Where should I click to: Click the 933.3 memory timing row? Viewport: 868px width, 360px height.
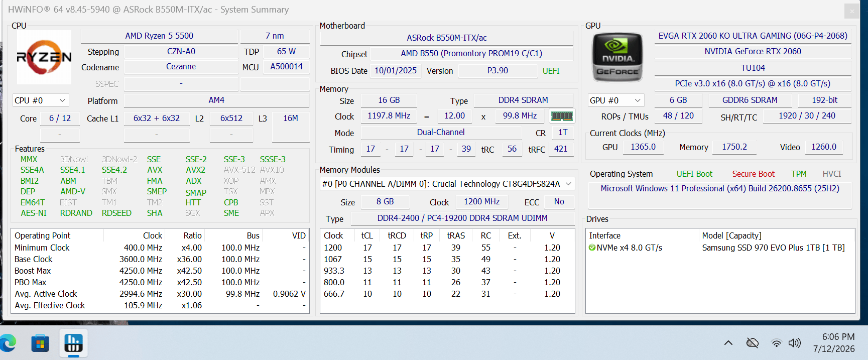(x=447, y=271)
